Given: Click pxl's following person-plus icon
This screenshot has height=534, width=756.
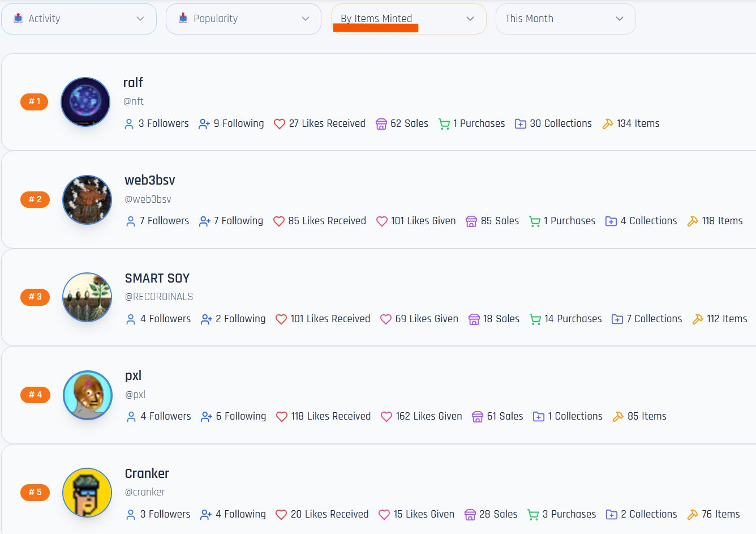Looking at the screenshot, I should tap(207, 417).
